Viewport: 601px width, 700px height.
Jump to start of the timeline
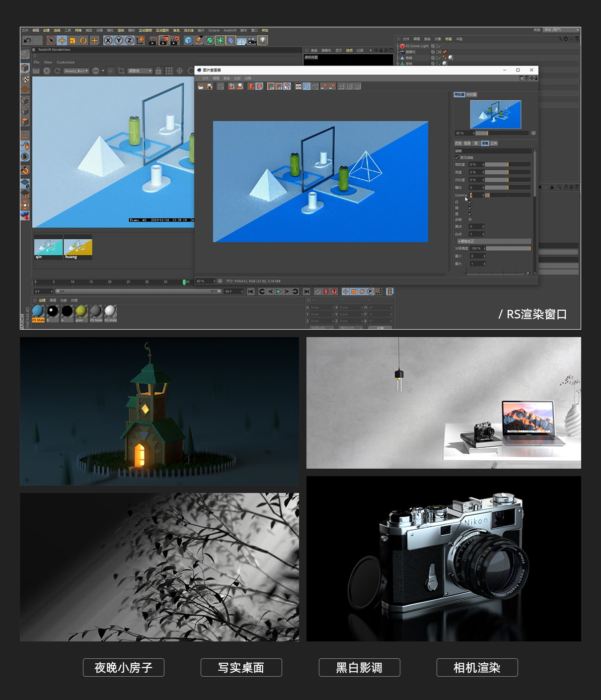pyautogui.click(x=251, y=291)
